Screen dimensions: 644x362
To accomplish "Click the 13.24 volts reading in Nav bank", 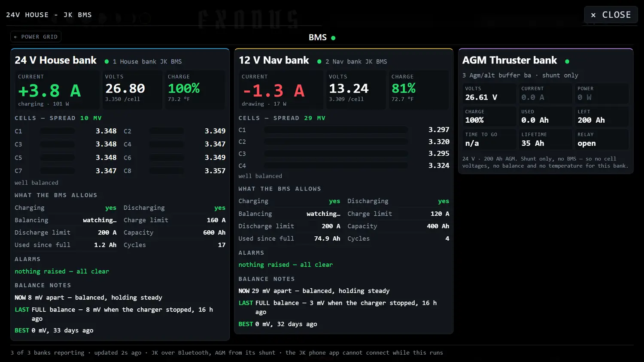I will [349, 88].
